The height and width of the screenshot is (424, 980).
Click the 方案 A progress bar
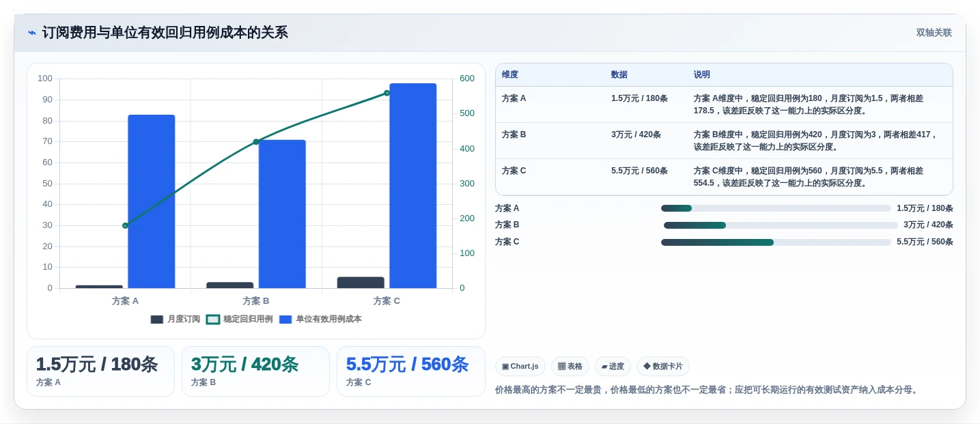pos(776,208)
